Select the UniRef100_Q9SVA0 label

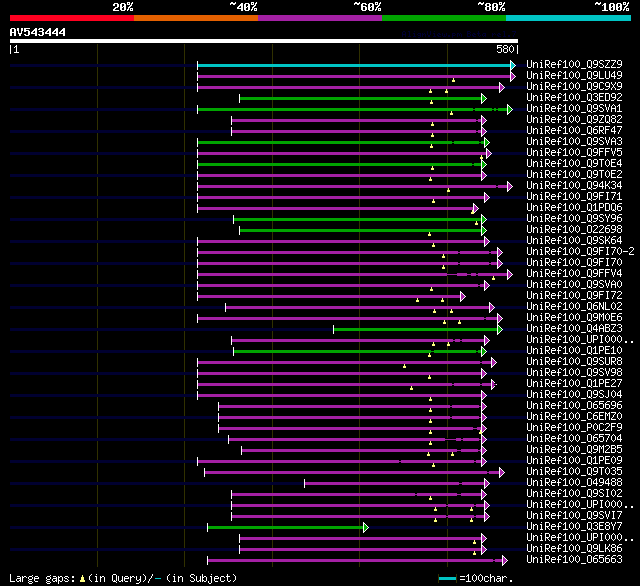574,285
